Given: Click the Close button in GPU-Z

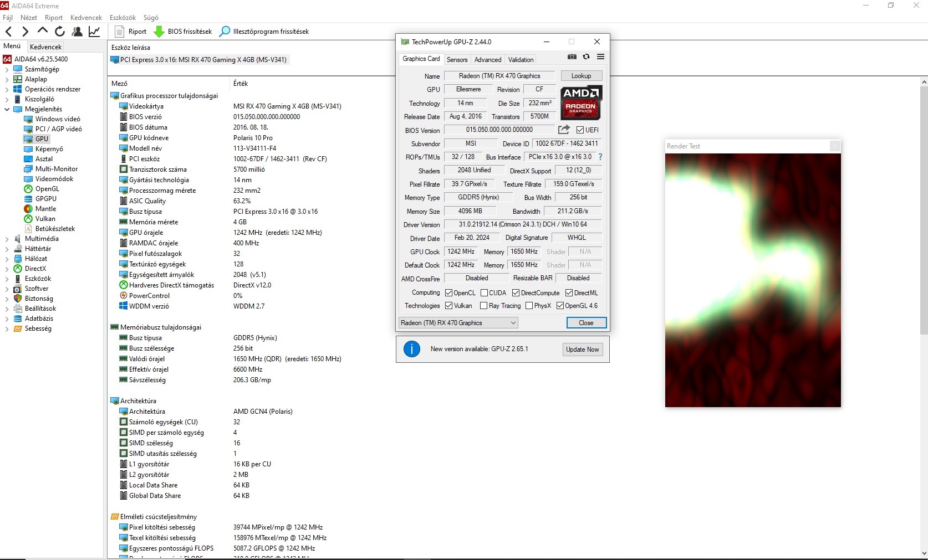Looking at the screenshot, I should [x=587, y=323].
